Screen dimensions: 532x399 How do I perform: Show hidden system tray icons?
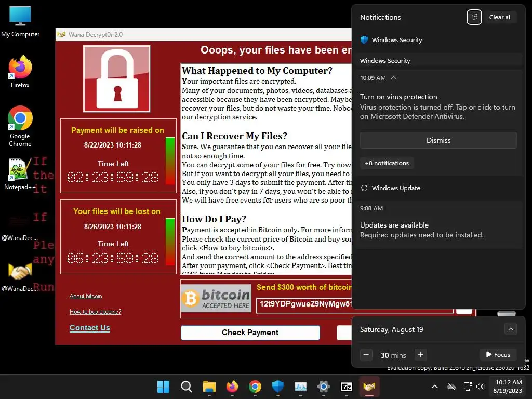click(435, 387)
